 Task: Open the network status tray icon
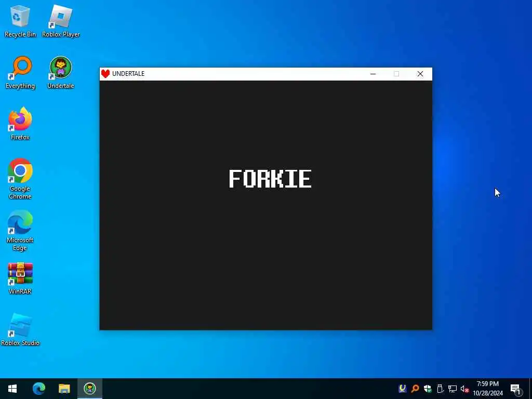pos(453,389)
